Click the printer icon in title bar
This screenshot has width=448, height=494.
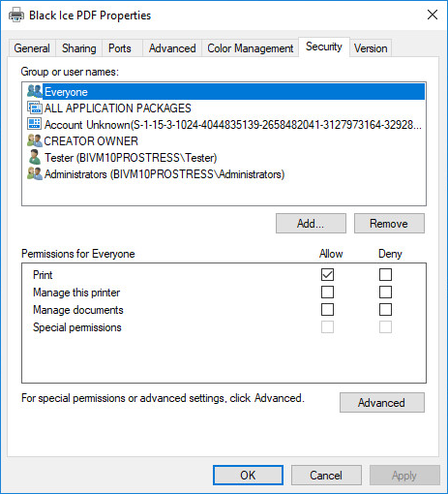tap(16, 15)
